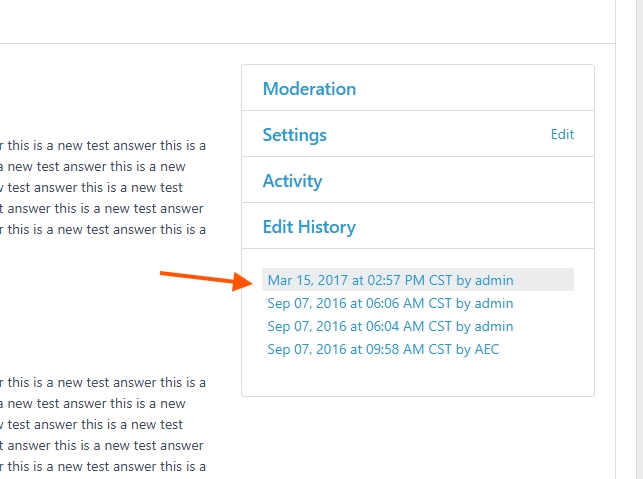Click the blank gap between the two answers
Screen dimensions: 643x479
pyautogui.click(x=104, y=305)
